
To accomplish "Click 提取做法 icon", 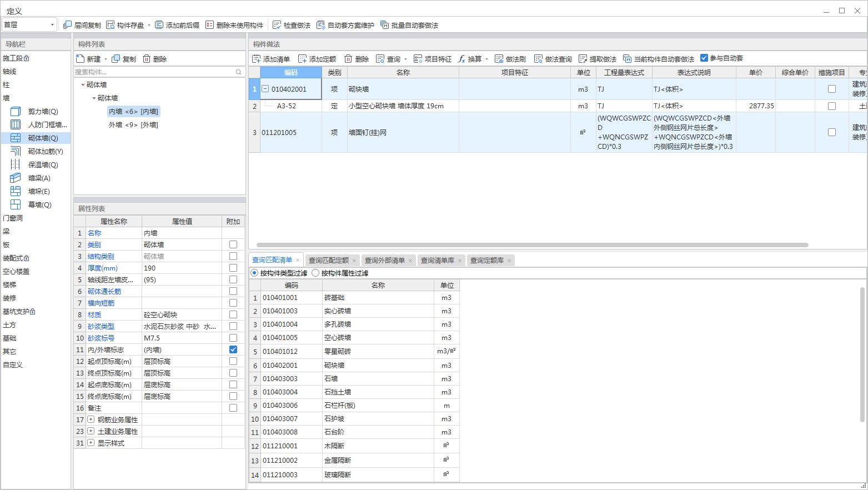I will 583,59.
